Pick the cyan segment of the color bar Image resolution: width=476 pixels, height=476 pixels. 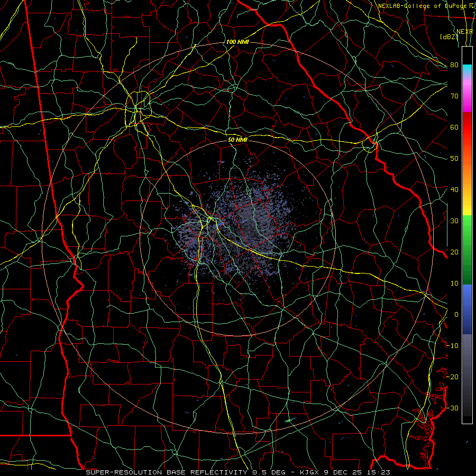467,70
